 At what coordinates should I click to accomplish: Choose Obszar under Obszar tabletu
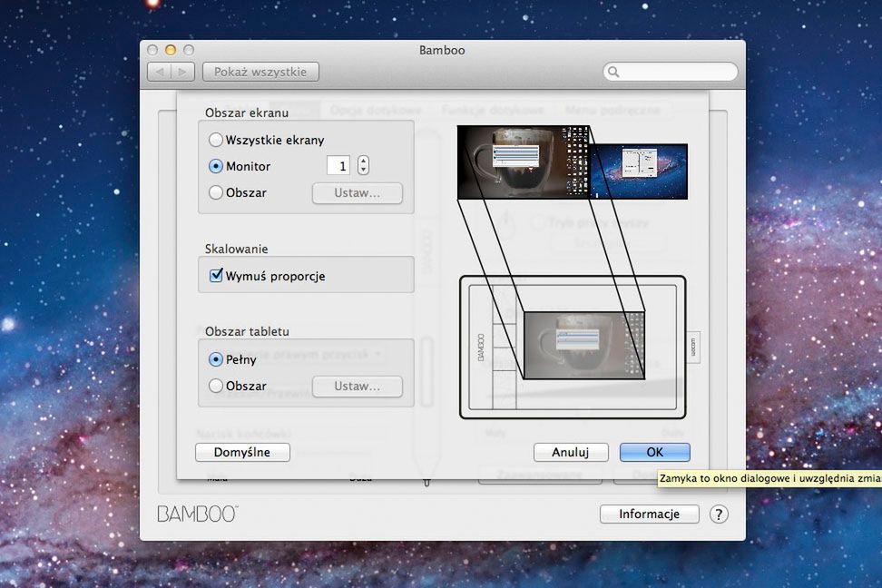pyautogui.click(x=215, y=386)
